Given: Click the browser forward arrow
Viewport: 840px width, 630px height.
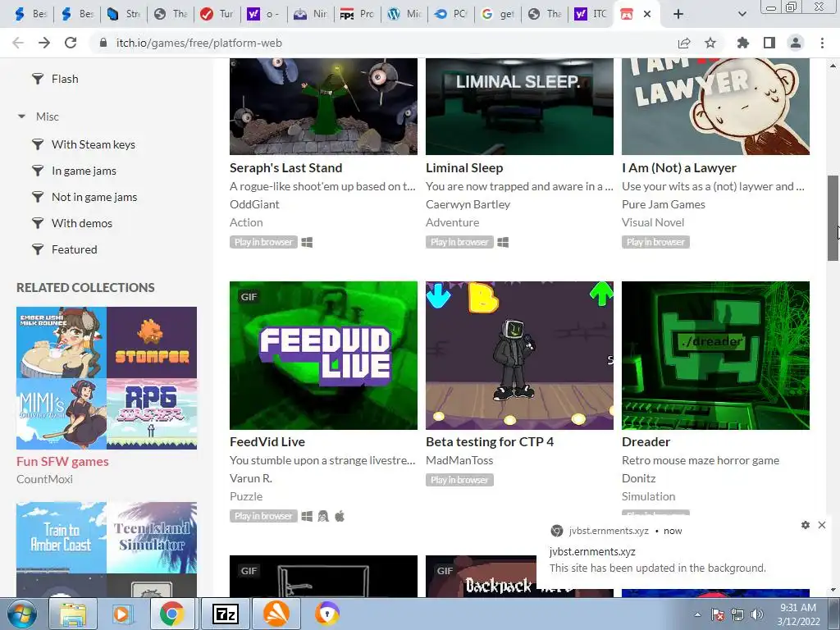Looking at the screenshot, I should click(44, 43).
